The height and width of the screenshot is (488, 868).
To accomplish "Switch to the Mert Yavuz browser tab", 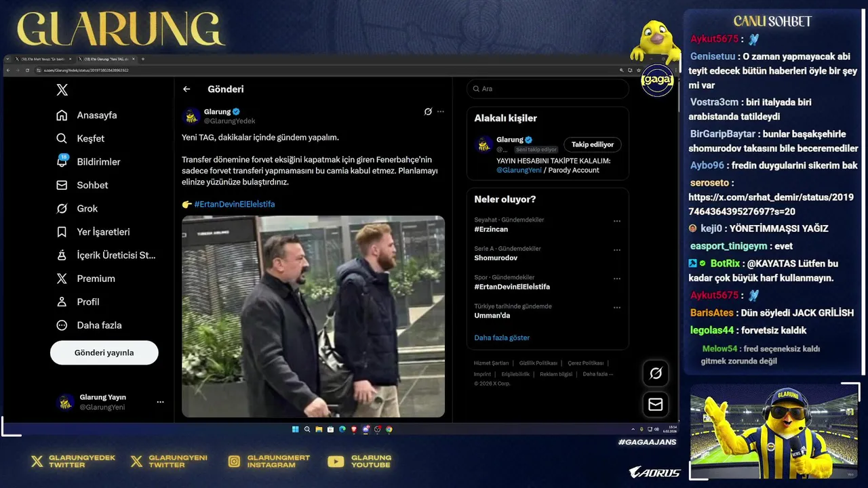I will point(43,59).
